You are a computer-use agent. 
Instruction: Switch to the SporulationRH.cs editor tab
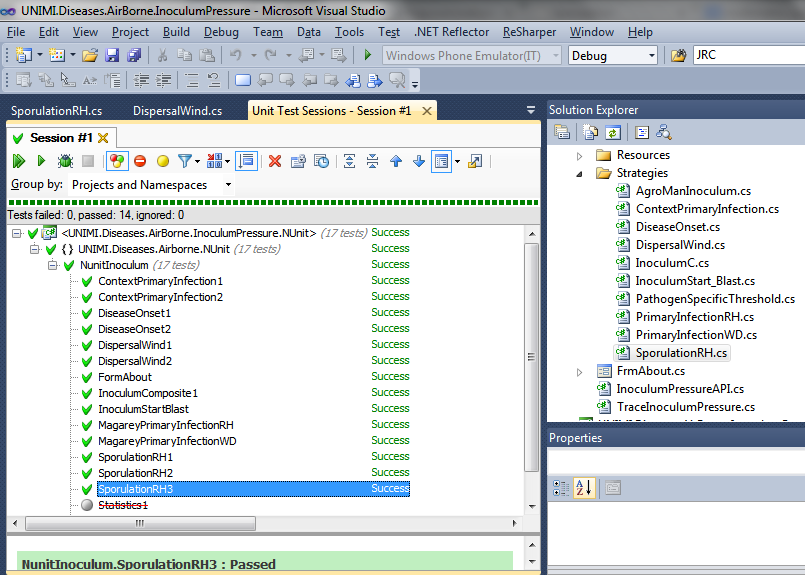tap(56, 111)
